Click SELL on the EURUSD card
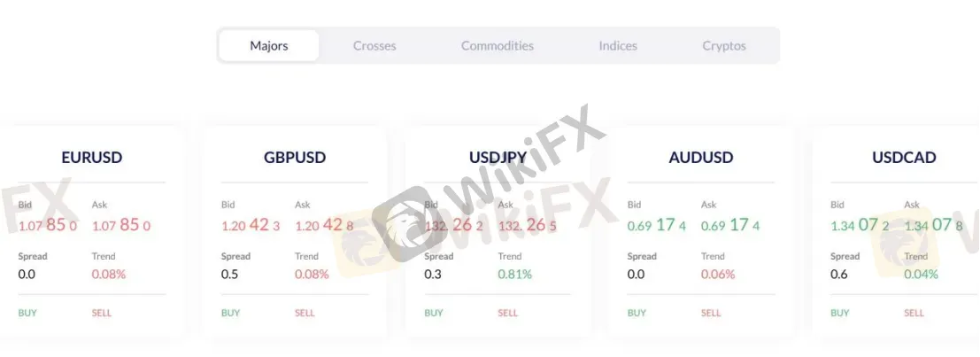Image resolution: width=980 pixels, height=357 pixels. click(x=102, y=313)
